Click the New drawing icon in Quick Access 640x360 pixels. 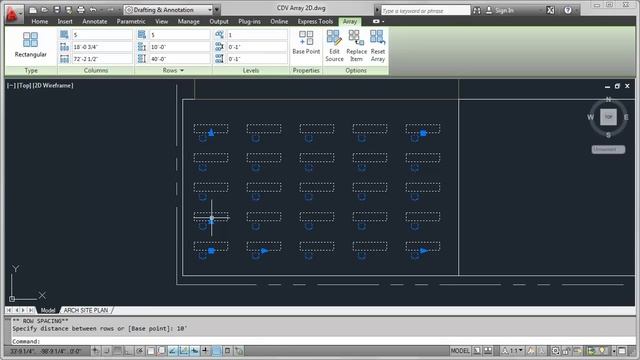tap(33, 10)
